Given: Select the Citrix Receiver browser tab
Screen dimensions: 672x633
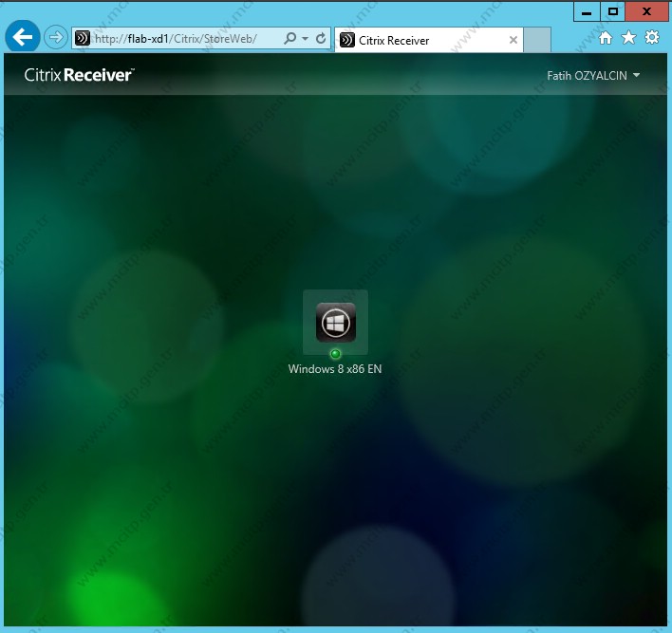Looking at the screenshot, I should pyautogui.click(x=429, y=40).
